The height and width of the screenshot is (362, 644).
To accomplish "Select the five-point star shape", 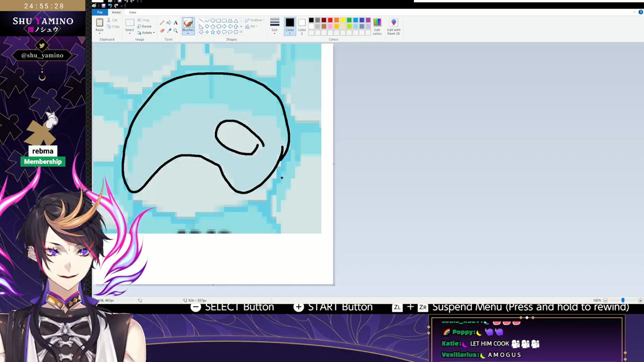I will pos(213,32).
